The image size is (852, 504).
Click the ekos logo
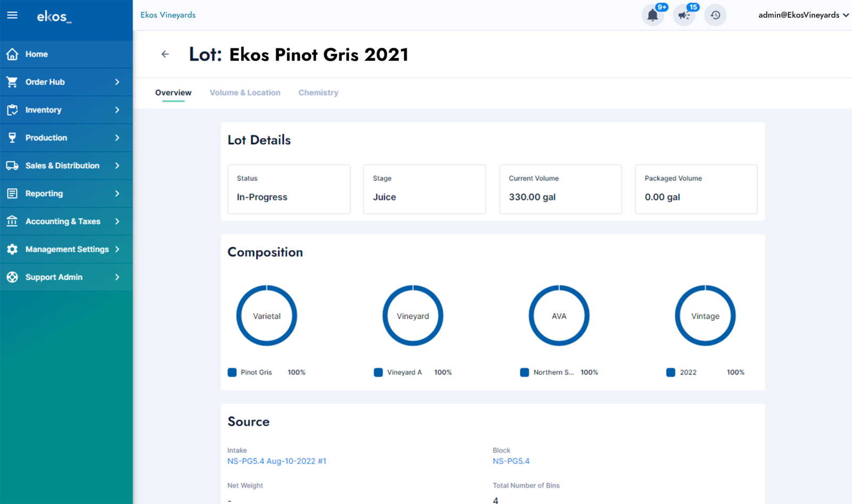54,16
